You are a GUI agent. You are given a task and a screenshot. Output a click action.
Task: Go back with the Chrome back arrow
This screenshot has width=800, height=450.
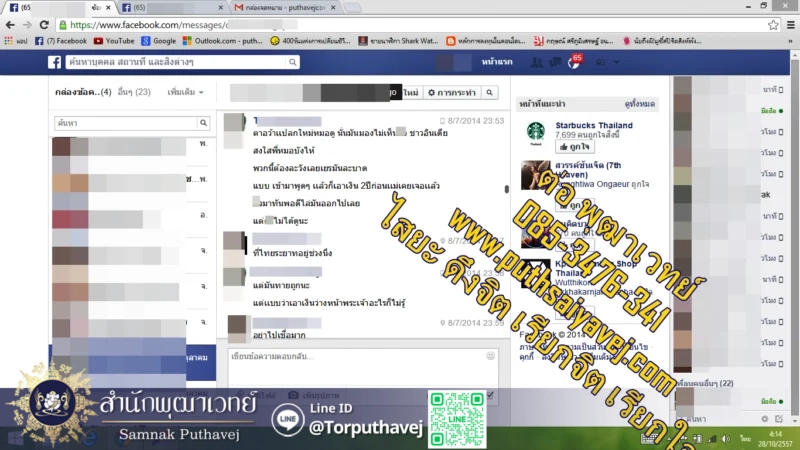10,24
